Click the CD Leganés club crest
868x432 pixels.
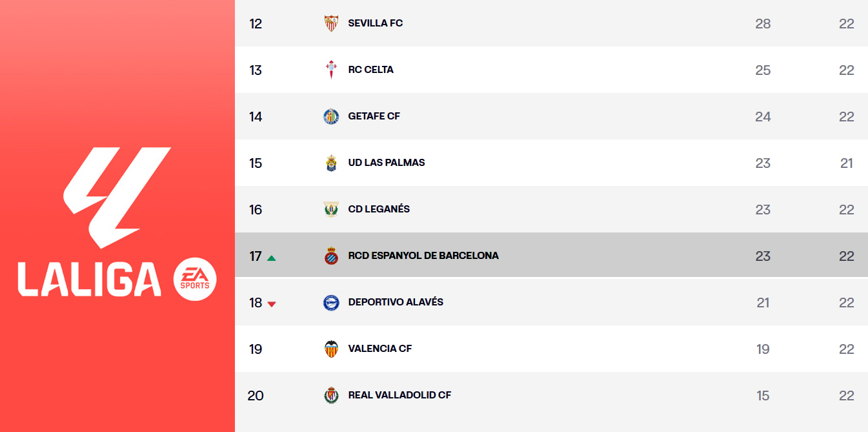(x=331, y=209)
